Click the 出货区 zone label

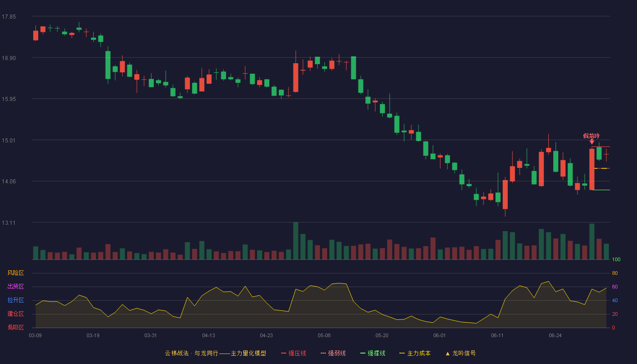pos(15,287)
